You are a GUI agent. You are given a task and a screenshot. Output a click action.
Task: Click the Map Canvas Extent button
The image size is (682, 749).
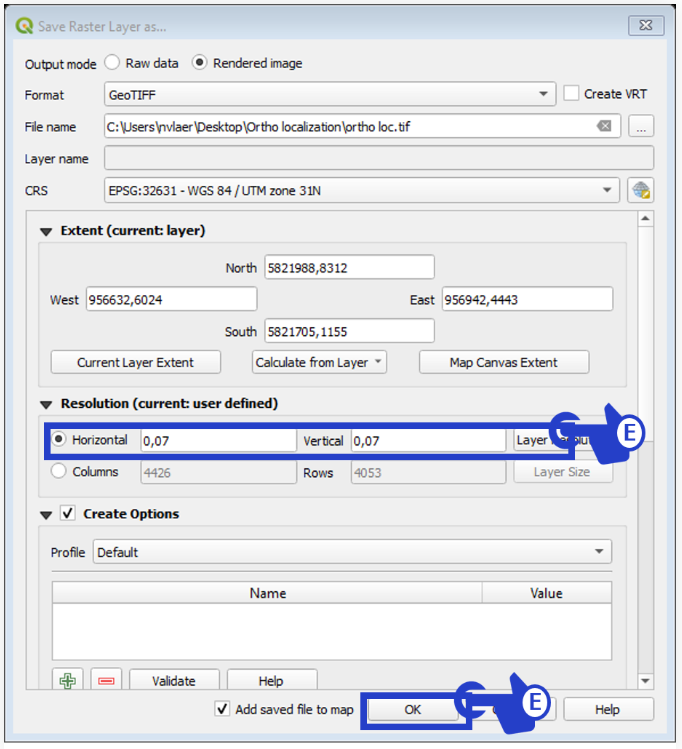[x=504, y=362]
